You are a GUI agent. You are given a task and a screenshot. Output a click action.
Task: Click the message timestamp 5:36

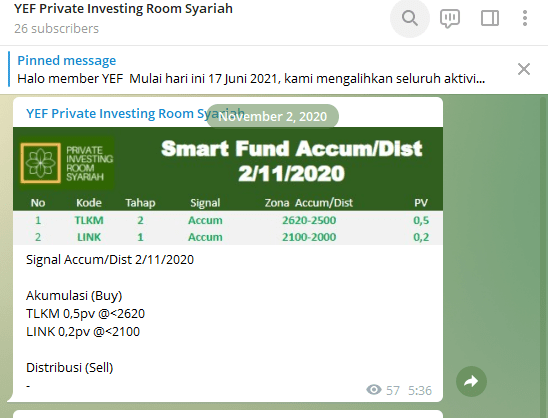point(420,390)
